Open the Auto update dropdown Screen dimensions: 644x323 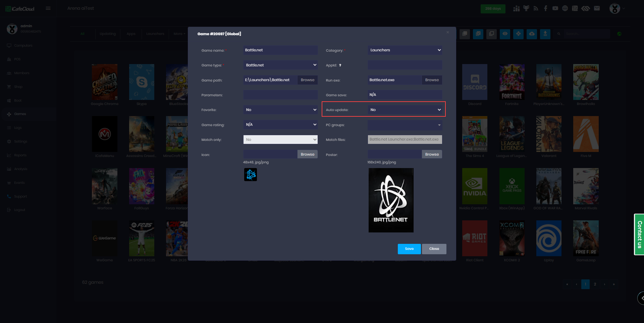tap(405, 110)
